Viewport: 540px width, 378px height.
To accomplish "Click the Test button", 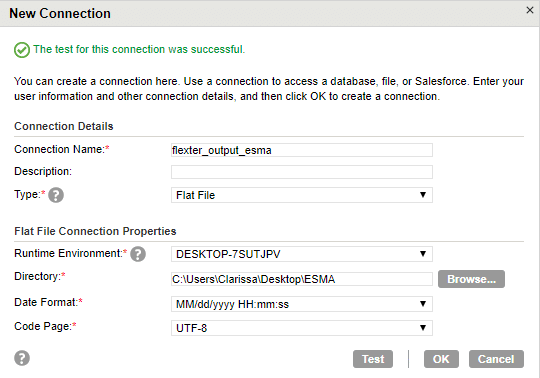I will [373, 359].
